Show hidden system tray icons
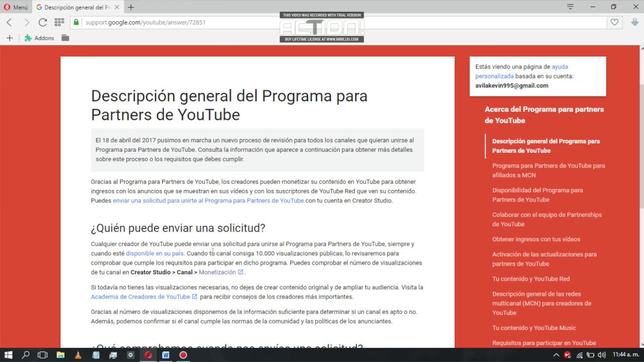Screen dimensions: 644x362 pos(556,355)
